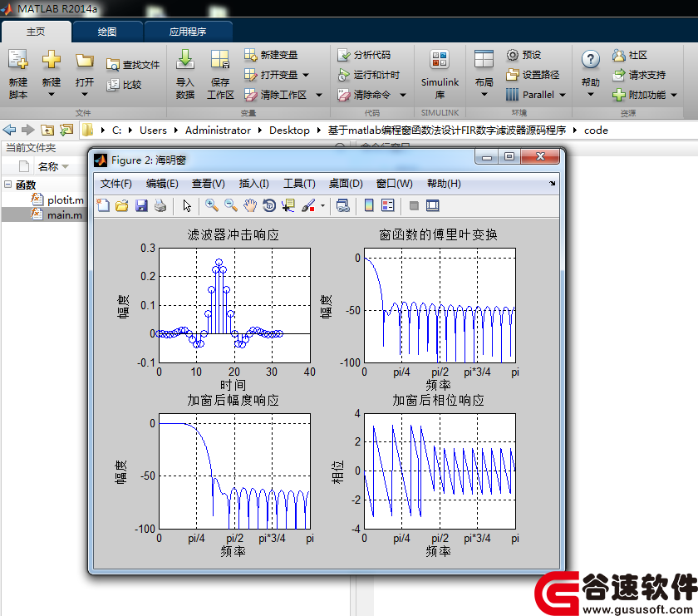
Task: Open the Edit (编辑) menu in Figure 2
Action: 162,184
